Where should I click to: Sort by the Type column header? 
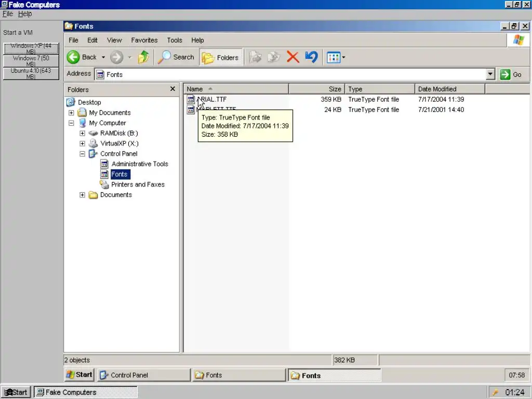click(380, 89)
